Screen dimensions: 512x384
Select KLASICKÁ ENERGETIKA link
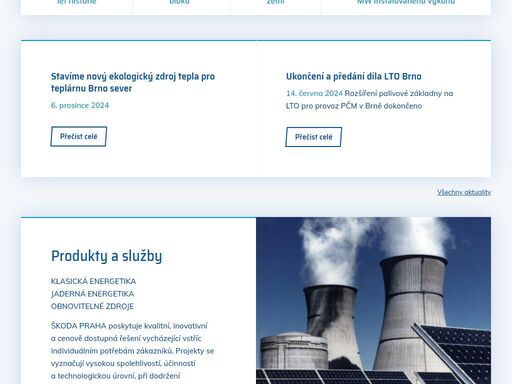(x=93, y=281)
